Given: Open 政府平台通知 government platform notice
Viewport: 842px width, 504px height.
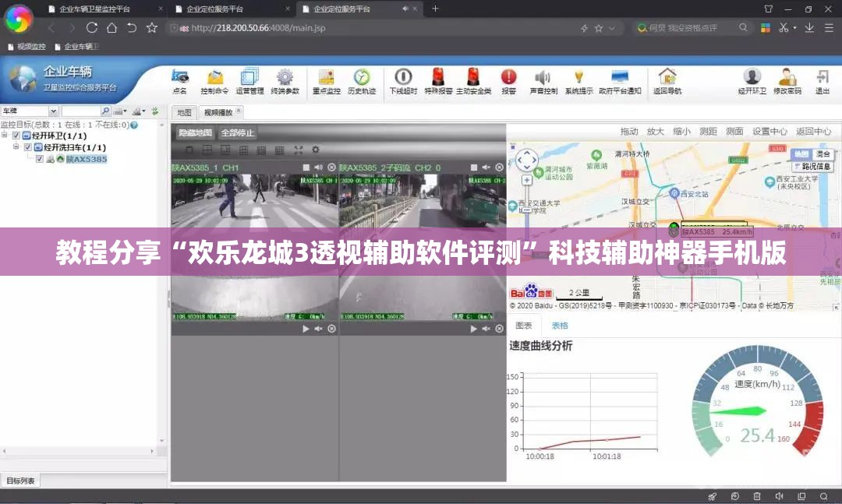Looking at the screenshot, I should click(x=621, y=82).
